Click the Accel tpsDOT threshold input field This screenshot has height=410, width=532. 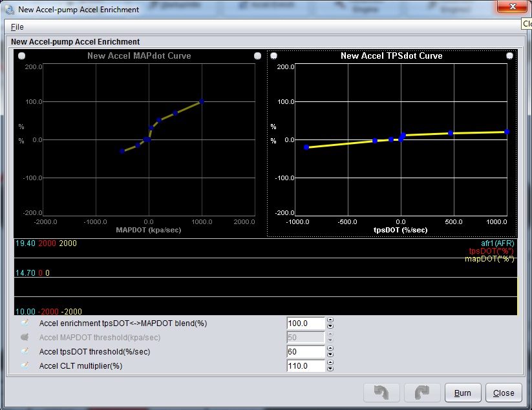[x=305, y=351]
